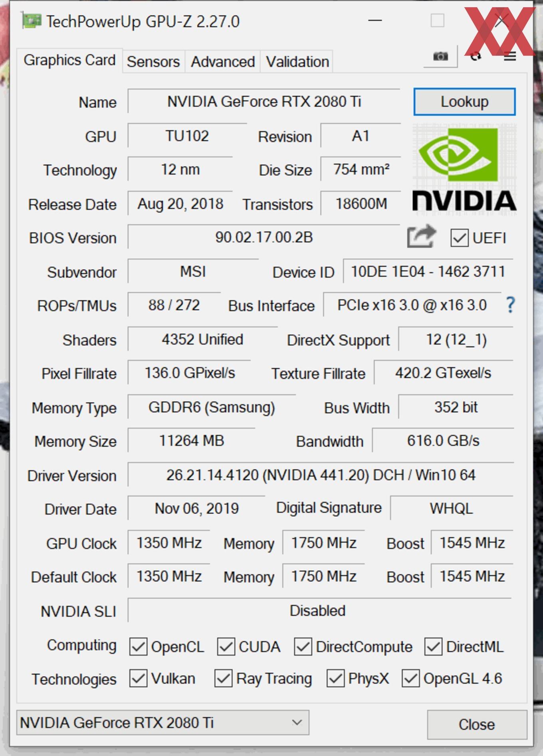Click the Name field NVIDIA GeForce RTX 2080 Ti
Image resolution: width=543 pixels, height=756 pixels.
tap(264, 101)
